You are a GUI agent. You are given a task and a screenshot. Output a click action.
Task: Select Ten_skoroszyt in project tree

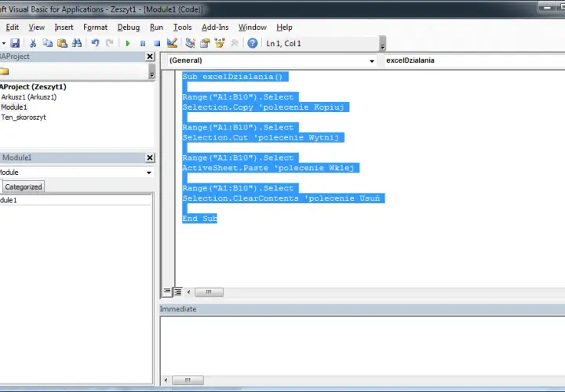24,118
